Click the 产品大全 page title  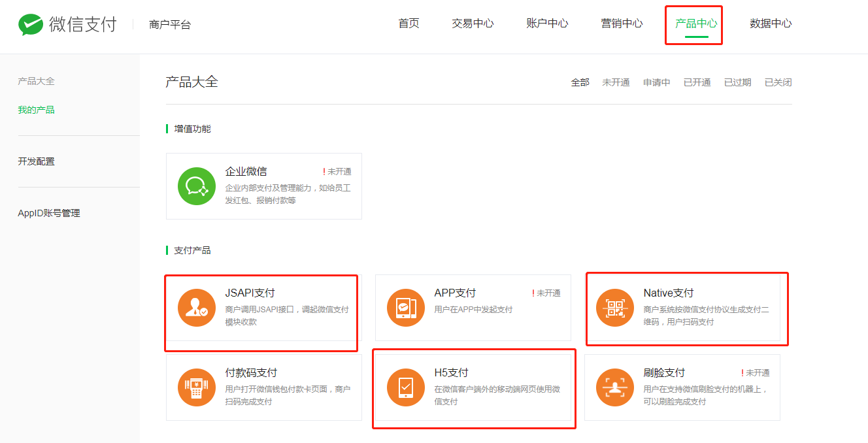[x=192, y=82]
